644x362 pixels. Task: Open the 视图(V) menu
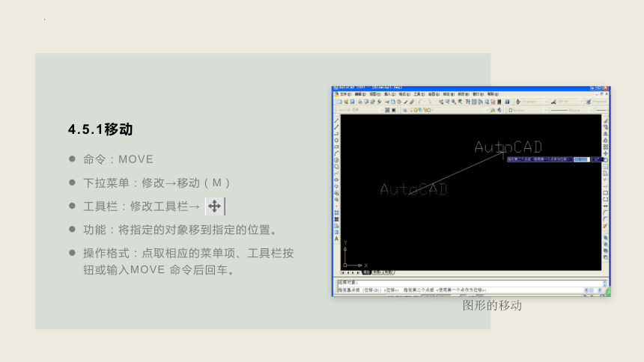[x=375, y=94]
